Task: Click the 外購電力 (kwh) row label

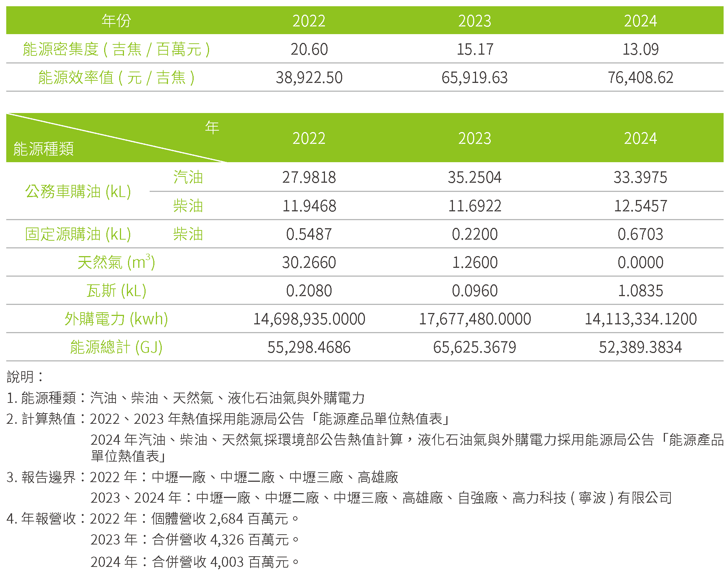Action: coord(116,319)
